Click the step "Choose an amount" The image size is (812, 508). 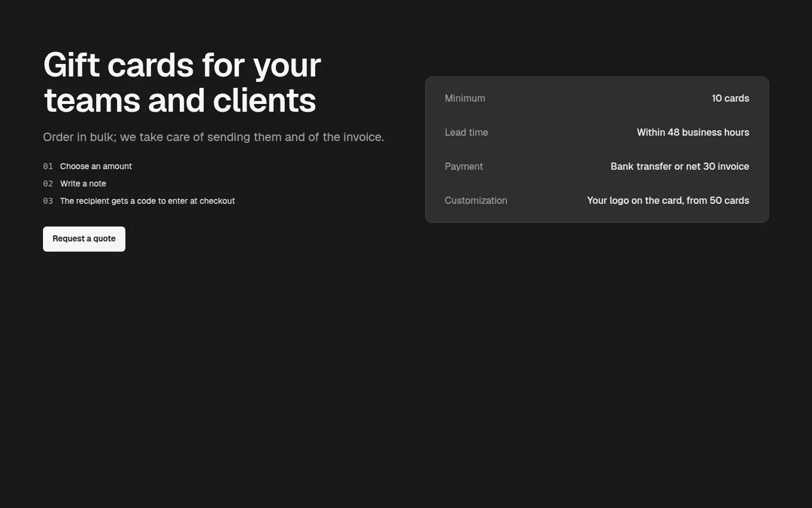pyautogui.click(x=96, y=166)
